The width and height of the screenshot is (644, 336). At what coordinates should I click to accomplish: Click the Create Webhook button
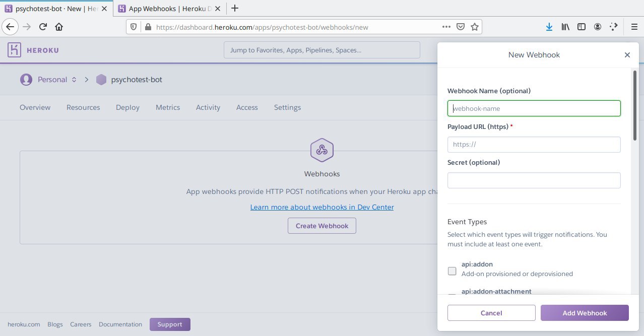pyautogui.click(x=322, y=226)
